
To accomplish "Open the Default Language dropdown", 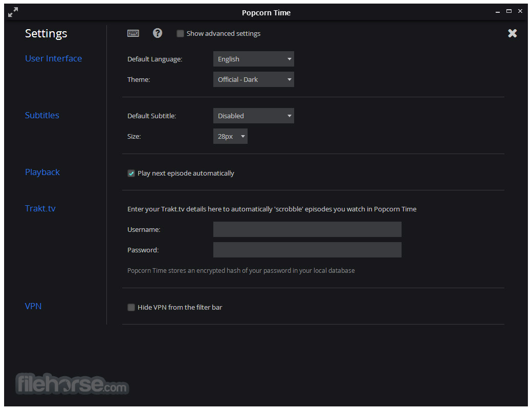I will coord(253,59).
